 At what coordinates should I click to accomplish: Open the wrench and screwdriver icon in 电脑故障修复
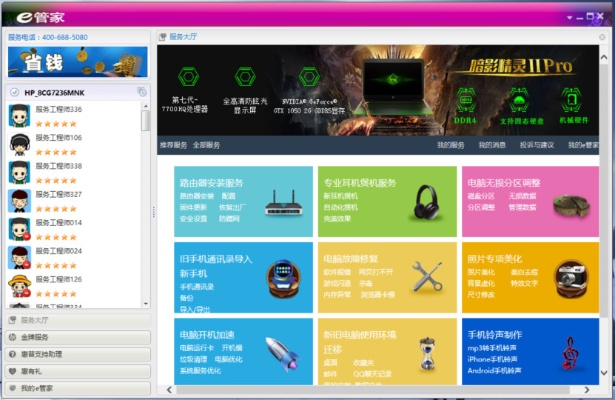[426, 277]
